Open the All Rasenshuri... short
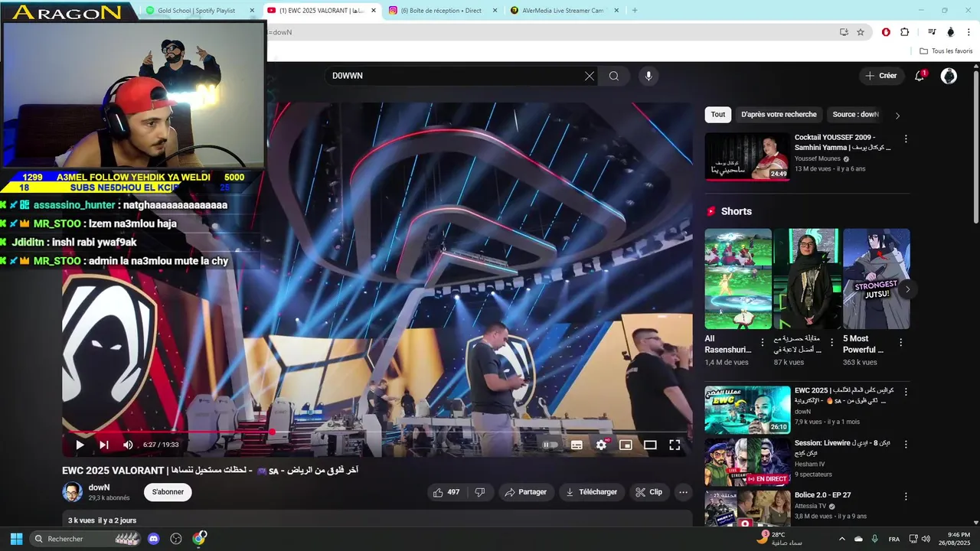Image resolution: width=980 pixels, height=551 pixels. (738, 279)
